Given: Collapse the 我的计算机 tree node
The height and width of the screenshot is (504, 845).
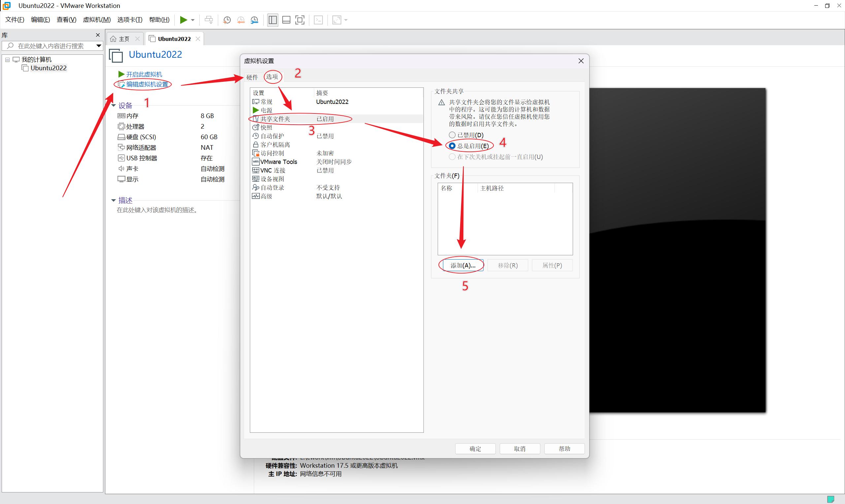Looking at the screenshot, I should pos(7,60).
